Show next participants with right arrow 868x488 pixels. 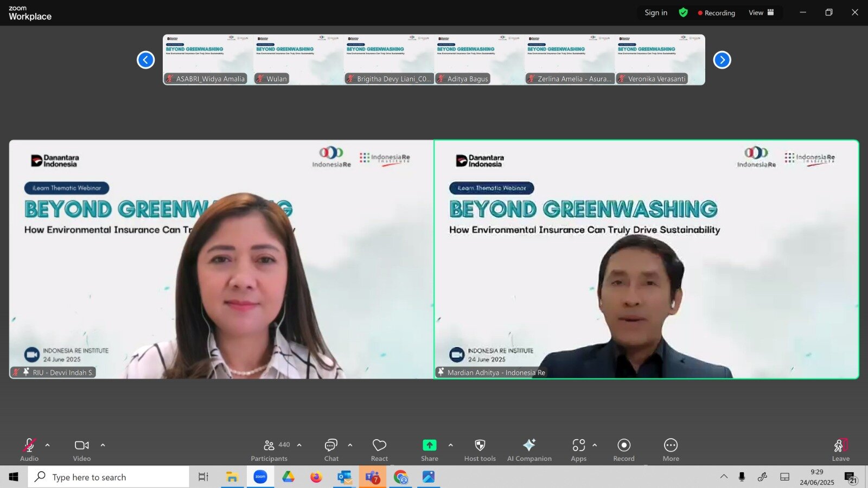tap(722, 60)
